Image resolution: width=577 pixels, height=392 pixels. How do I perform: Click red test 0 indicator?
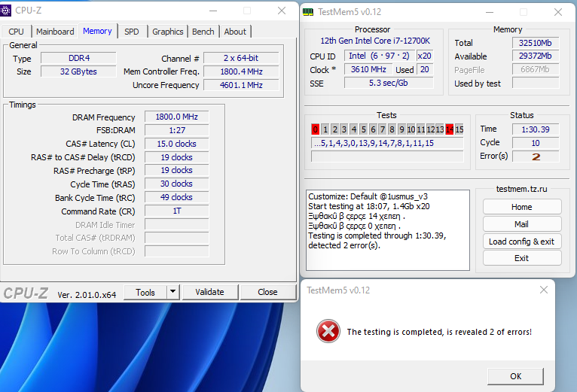click(316, 129)
